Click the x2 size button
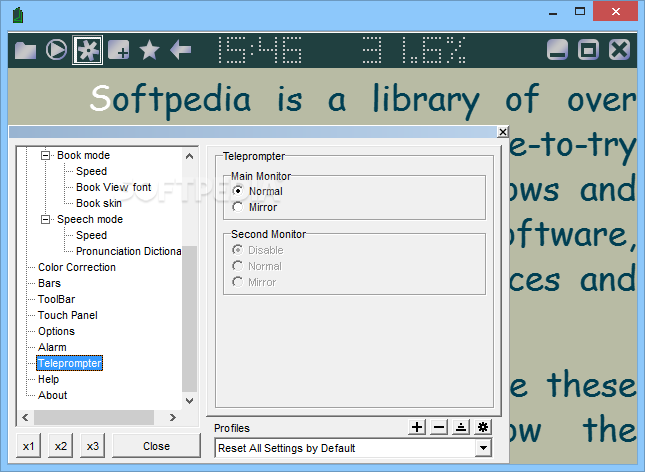This screenshot has width=645, height=472. pyautogui.click(x=60, y=446)
